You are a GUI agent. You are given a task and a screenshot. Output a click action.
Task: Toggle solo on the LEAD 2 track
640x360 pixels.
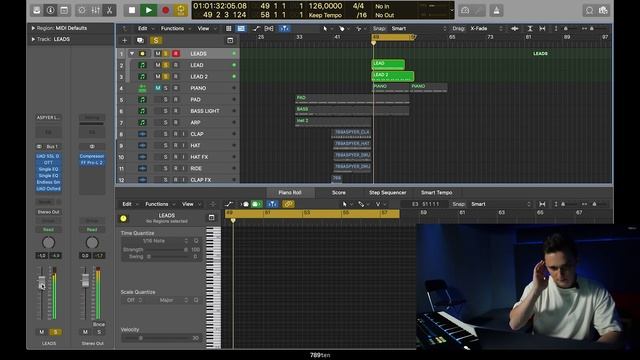166,76
